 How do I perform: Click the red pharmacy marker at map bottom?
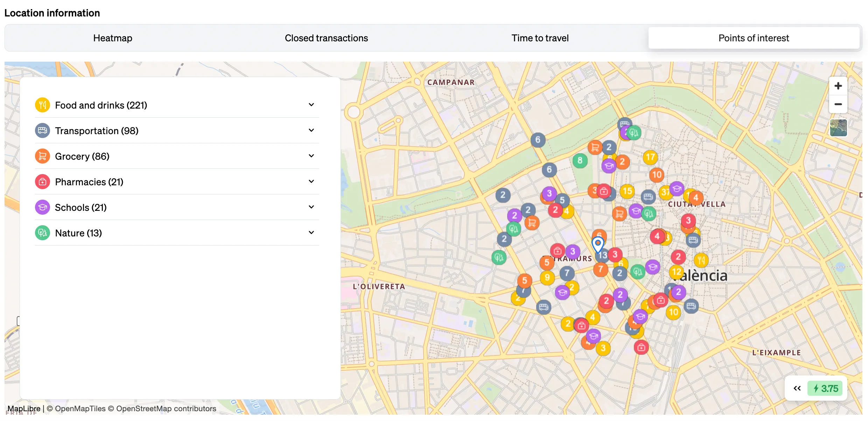(641, 347)
